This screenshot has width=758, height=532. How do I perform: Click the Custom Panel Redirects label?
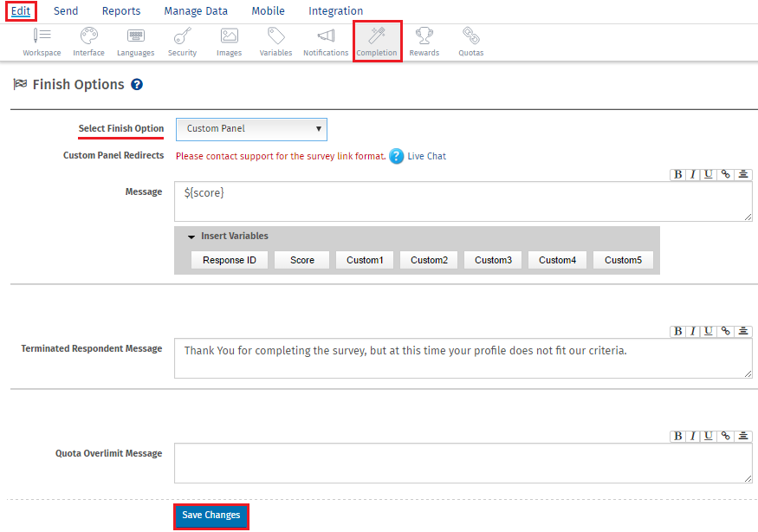pos(113,155)
